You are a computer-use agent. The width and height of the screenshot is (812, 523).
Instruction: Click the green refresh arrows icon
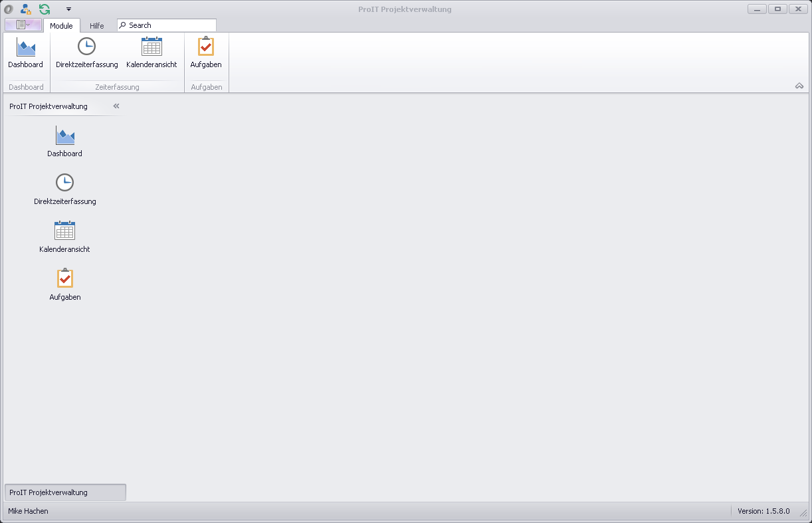pyautogui.click(x=45, y=9)
